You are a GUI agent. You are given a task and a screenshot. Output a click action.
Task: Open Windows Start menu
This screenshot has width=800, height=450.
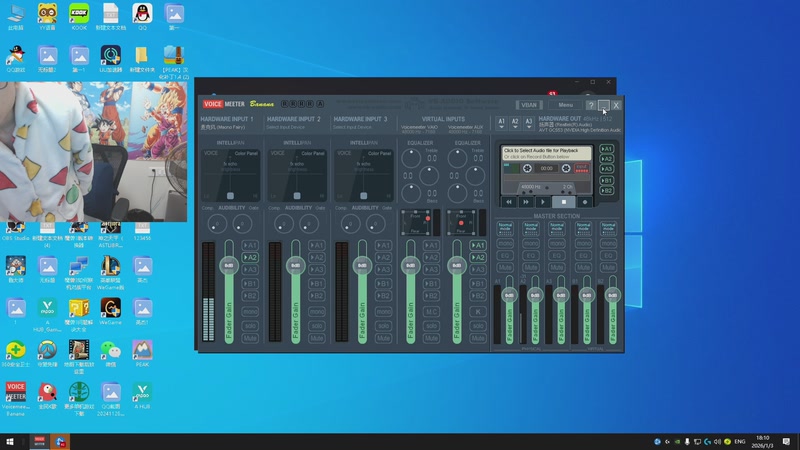pos(10,441)
